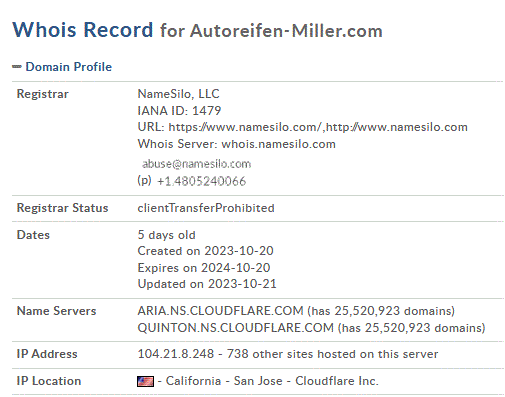Screen dimensions: 505x397
Task: Click '738 other sites hosted on this server'
Action: pos(332,354)
